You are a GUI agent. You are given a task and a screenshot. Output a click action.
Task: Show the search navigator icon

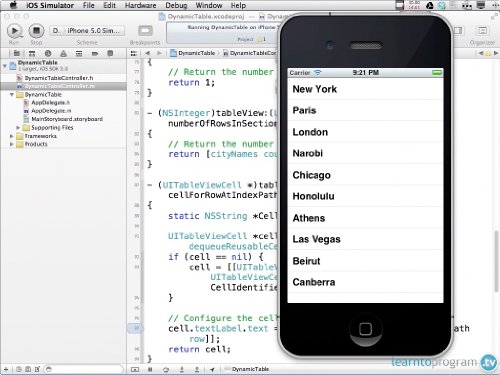click(48, 53)
